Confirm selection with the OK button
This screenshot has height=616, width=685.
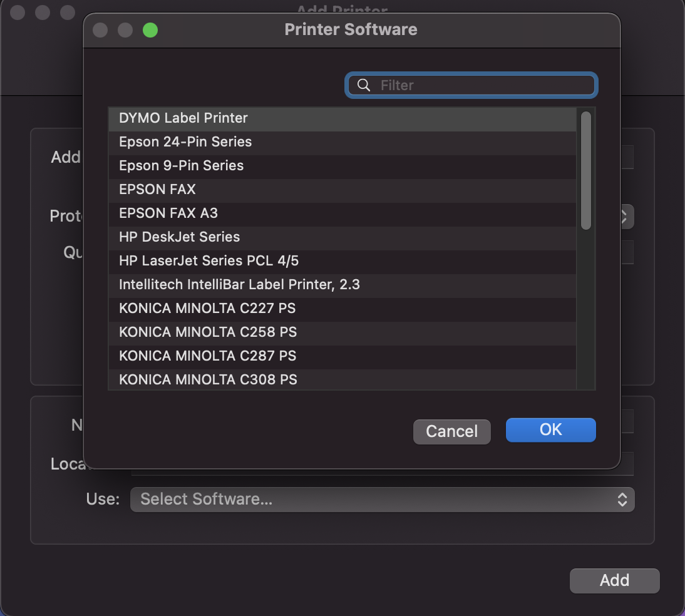click(550, 430)
